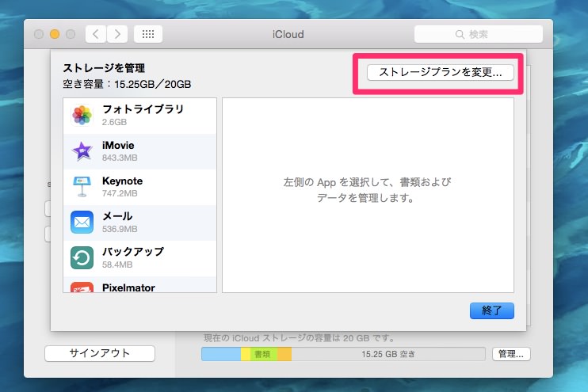Click the ストレージを管理 heading
588x392 pixels.
104,68
